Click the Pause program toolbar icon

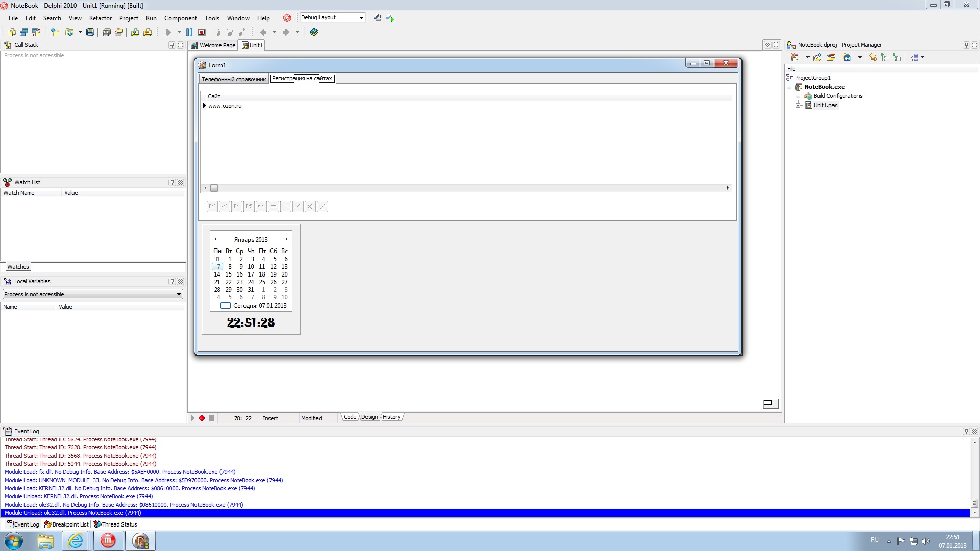click(x=189, y=32)
